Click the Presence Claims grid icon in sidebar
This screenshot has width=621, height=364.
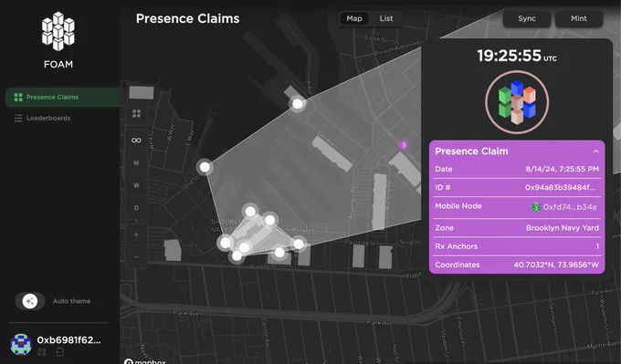[x=18, y=98]
